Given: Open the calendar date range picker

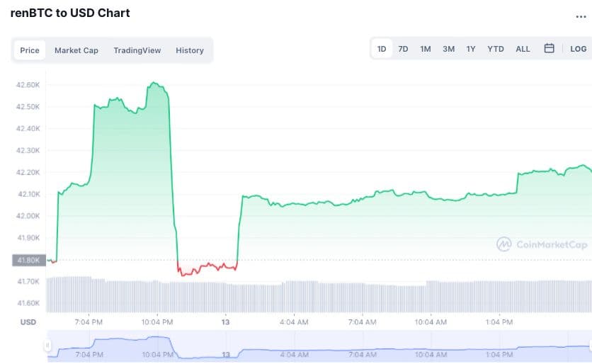Looking at the screenshot, I should (x=549, y=49).
